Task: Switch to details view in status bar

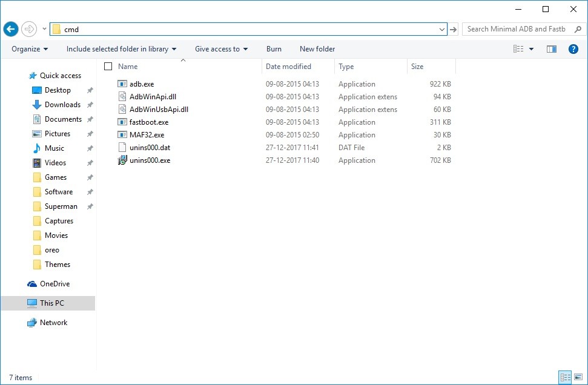Action: click(565, 377)
